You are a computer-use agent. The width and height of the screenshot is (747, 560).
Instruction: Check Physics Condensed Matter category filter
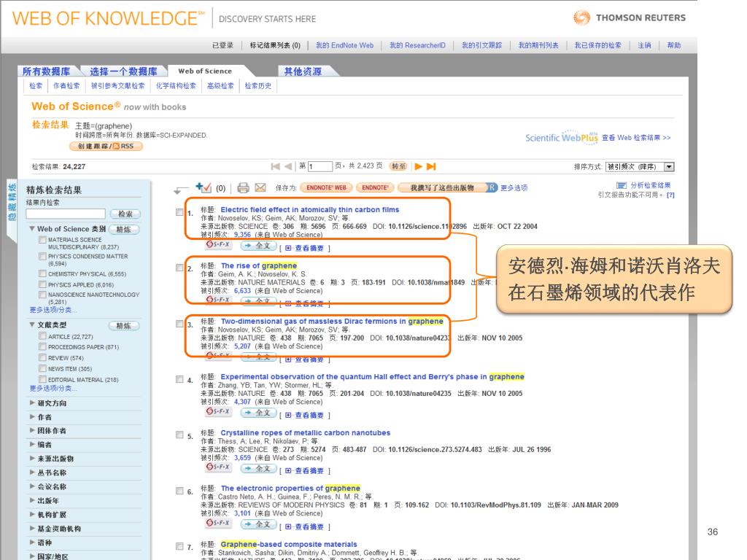point(42,256)
